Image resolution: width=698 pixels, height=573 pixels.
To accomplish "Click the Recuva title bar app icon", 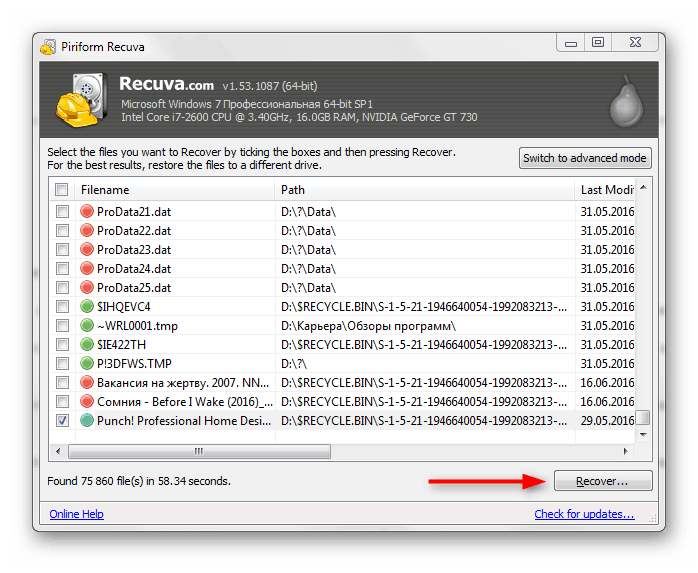I will [x=48, y=47].
